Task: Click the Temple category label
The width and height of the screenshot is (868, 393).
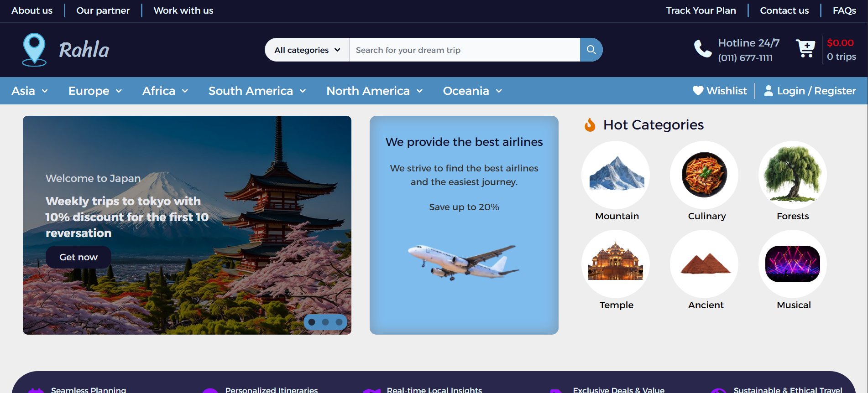Action: tap(616, 305)
